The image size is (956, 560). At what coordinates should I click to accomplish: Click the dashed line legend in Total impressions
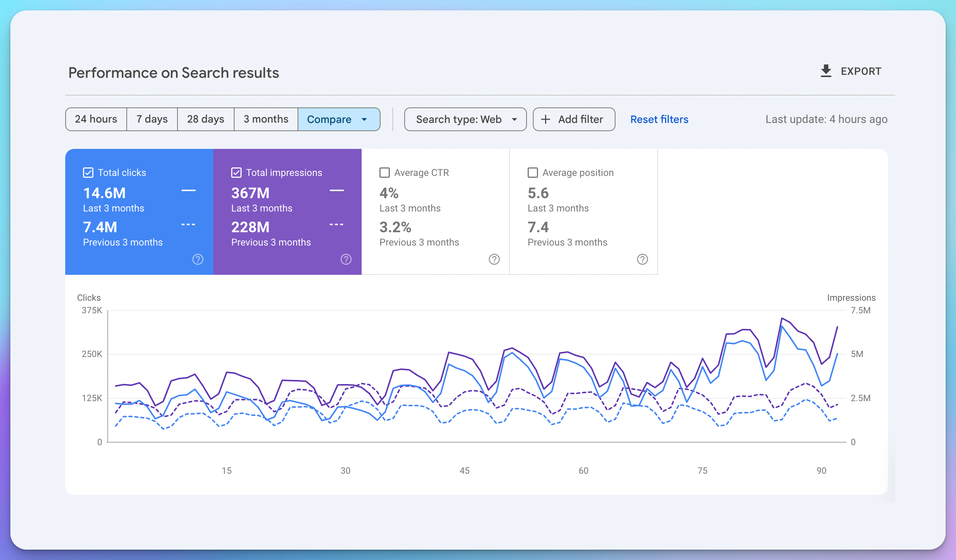336,224
